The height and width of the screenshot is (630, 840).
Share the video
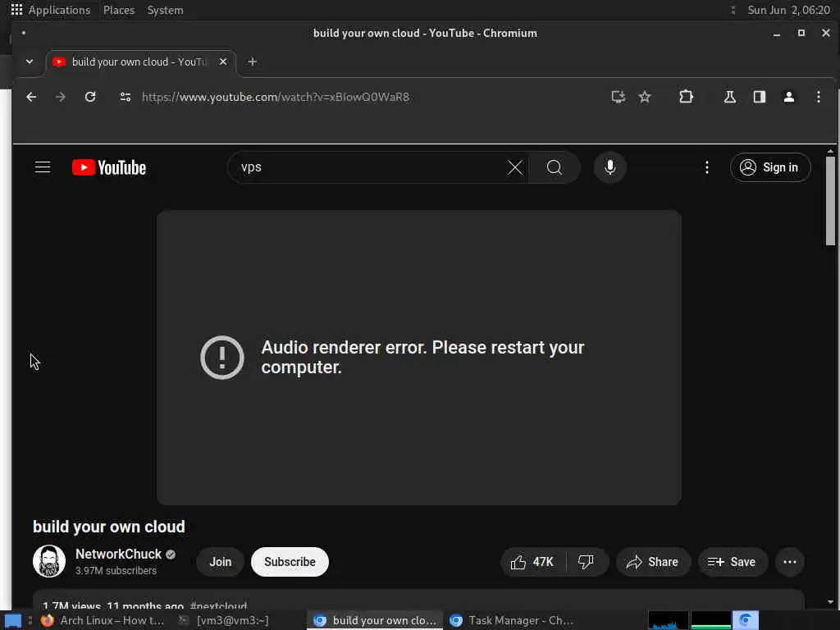click(653, 562)
